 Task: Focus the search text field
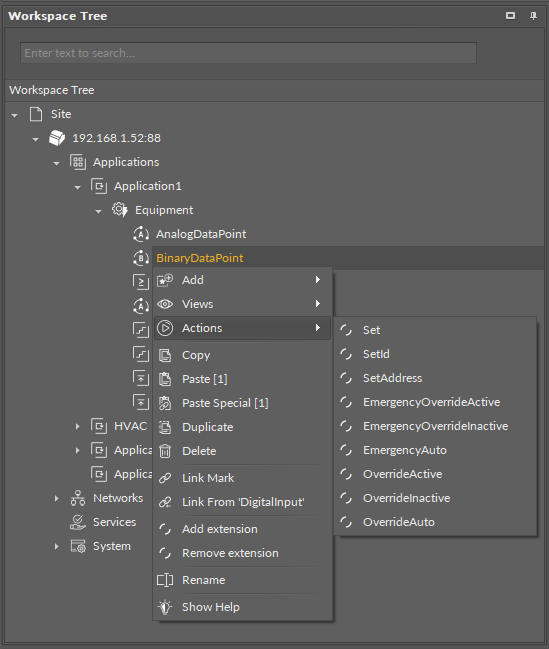point(248,53)
